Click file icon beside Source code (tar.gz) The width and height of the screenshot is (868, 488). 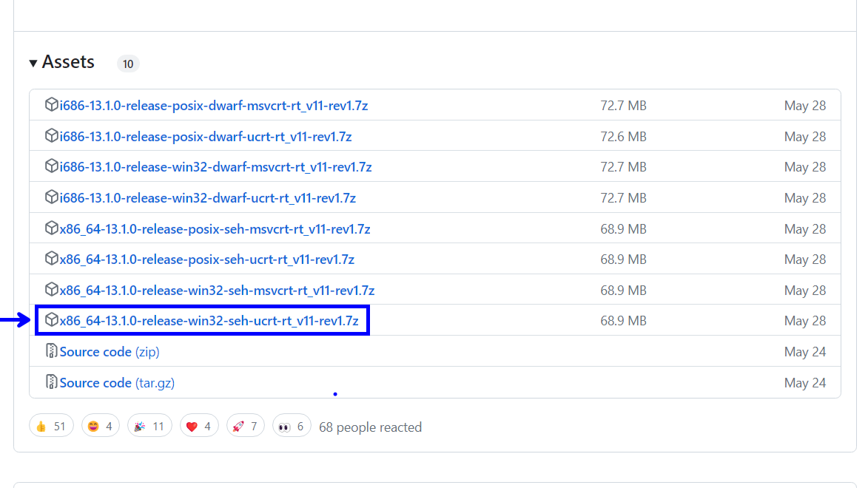click(x=52, y=382)
